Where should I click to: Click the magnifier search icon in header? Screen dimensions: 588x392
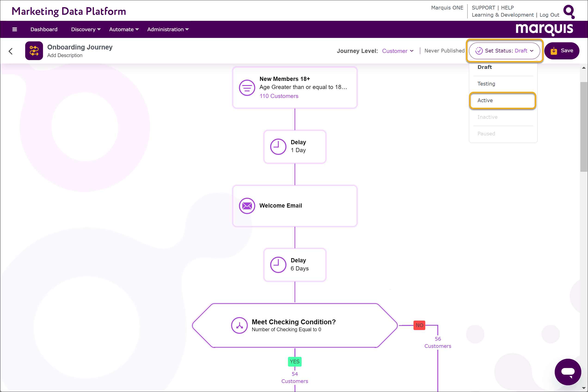point(569,12)
